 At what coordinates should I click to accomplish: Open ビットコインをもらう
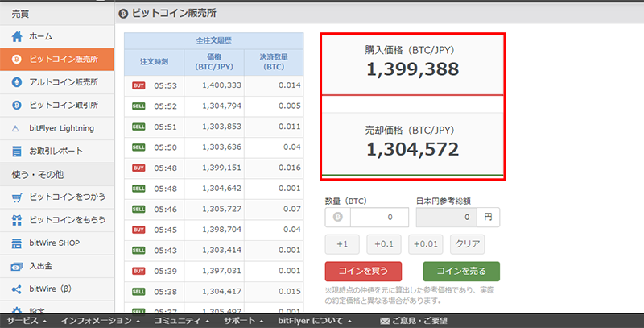click(57, 220)
